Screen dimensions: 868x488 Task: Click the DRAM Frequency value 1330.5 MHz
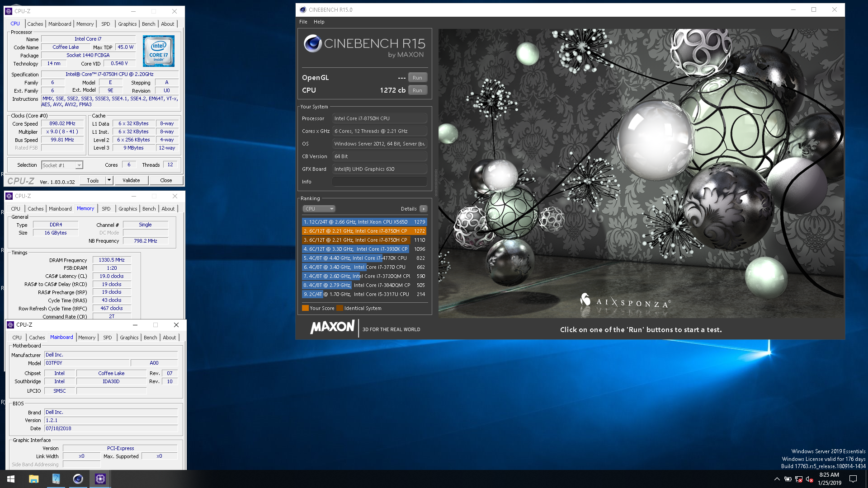(112, 260)
